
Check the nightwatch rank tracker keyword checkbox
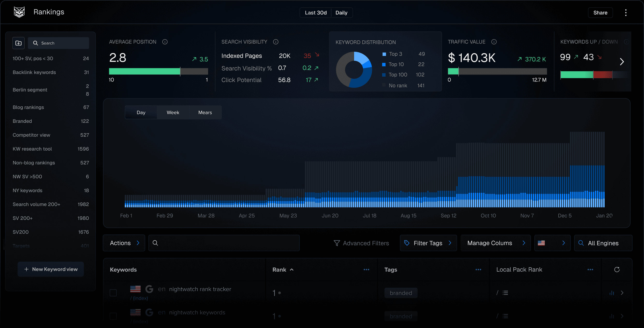click(113, 293)
